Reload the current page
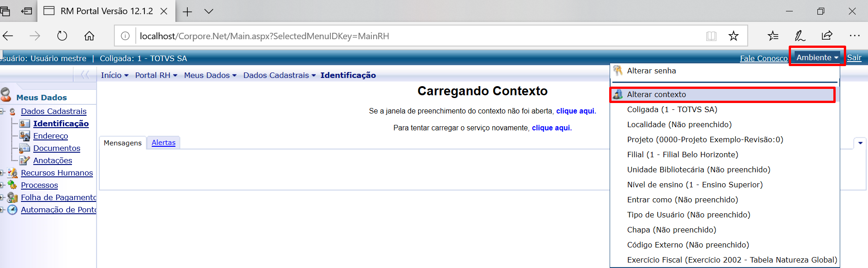 pyautogui.click(x=62, y=36)
